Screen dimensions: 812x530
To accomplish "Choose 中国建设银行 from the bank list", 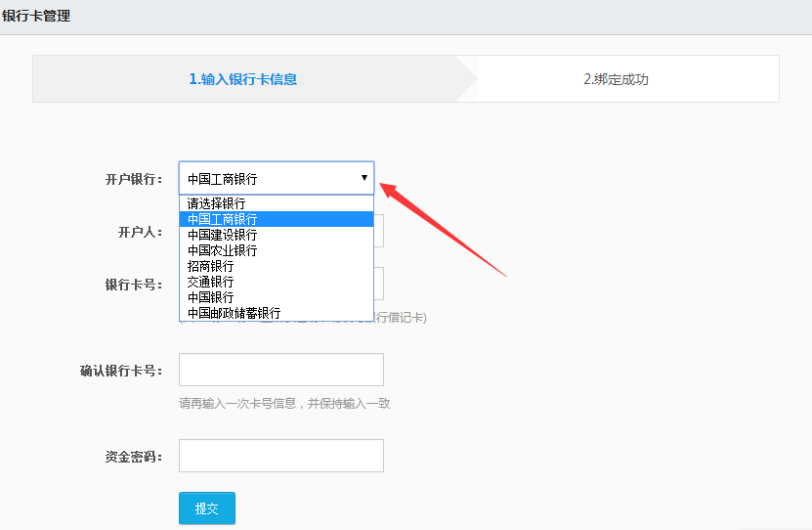I will (276, 235).
